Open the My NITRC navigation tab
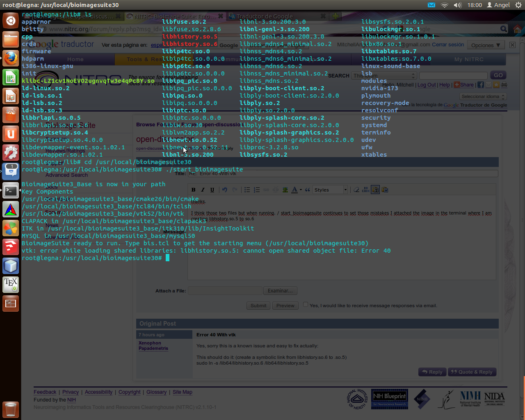The image size is (525, 420). (x=469, y=59)
